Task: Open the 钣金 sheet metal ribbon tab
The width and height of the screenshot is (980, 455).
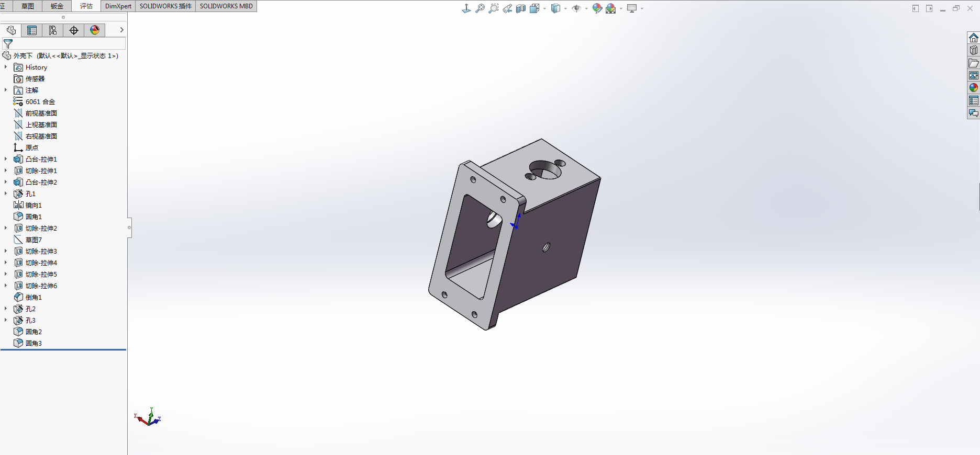Action: pos(57,6)
